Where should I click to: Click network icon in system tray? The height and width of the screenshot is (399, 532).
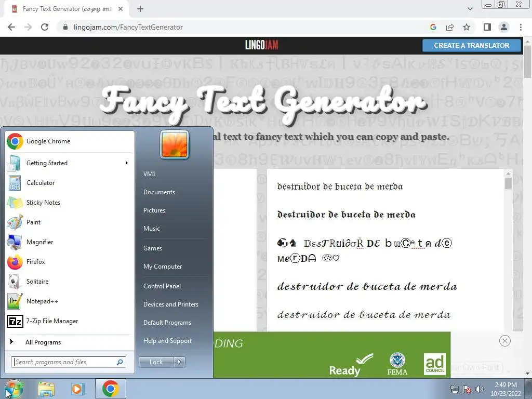(454, 389)
